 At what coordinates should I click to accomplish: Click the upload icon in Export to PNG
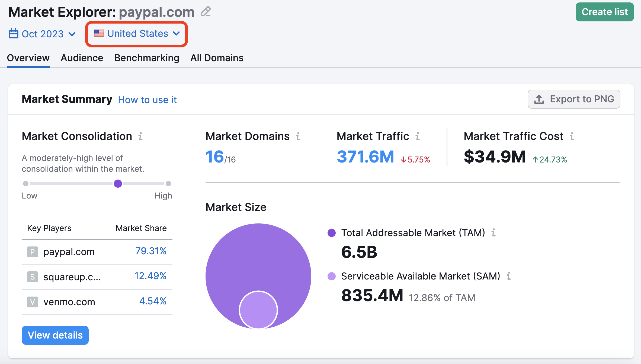point(539,99)
